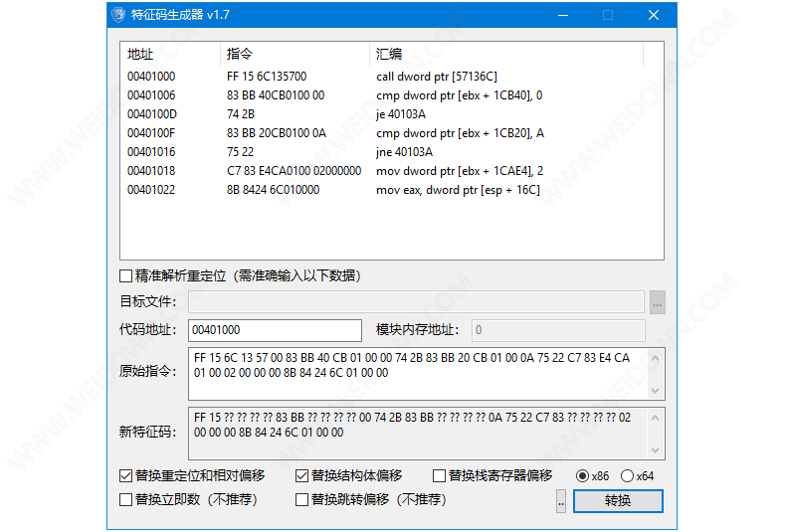
Task: Open file browser '...' for 目标文件
Action: 658,302
